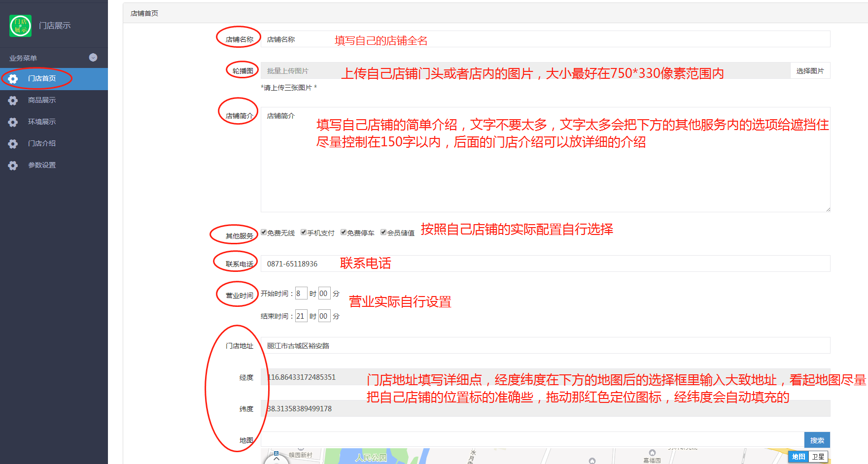Uncheck the 免费无线 checkbox
This screenshot has height=464, width=868.
pyautogui.click(x=264, y=232)
